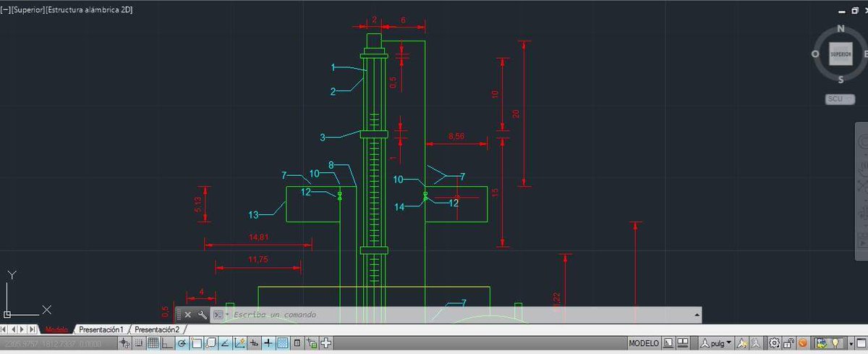
Task: Toggle Object Snap Tracking in status bar
Action: (x=224, y=343)
